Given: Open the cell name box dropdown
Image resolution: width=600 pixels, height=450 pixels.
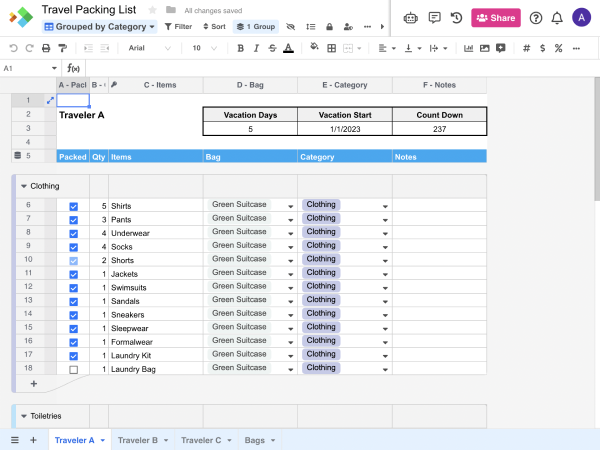Looking at the screenshot, I should [54, 68].
